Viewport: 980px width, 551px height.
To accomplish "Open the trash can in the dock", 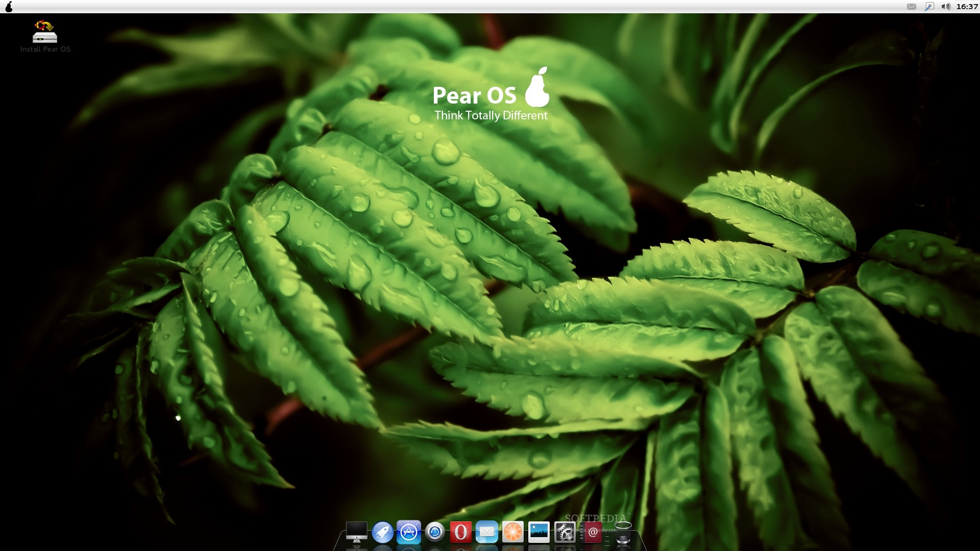I will pyautogui.click(x=623, y=532).
